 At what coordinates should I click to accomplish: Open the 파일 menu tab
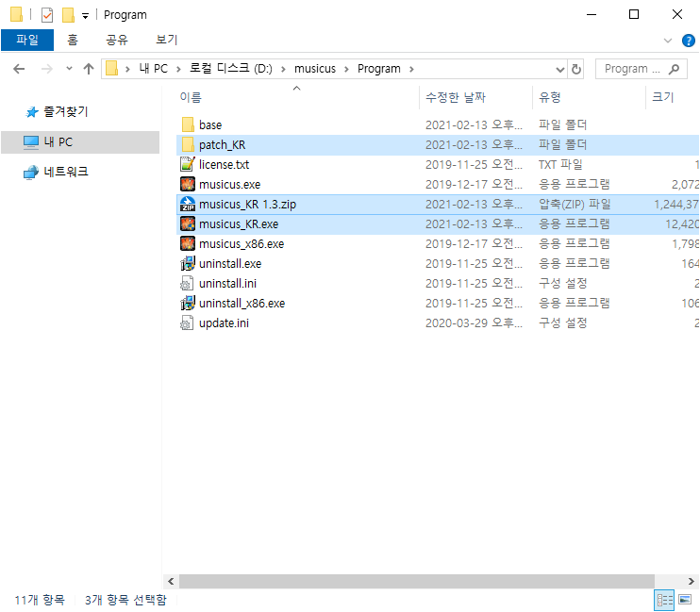click(27, 41)
